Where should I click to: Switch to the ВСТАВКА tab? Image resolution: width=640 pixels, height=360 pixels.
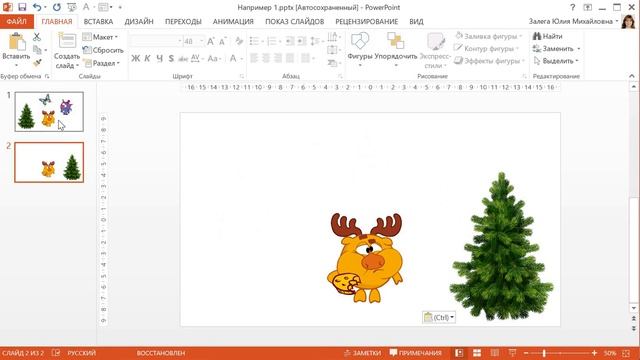click(98, 22)
